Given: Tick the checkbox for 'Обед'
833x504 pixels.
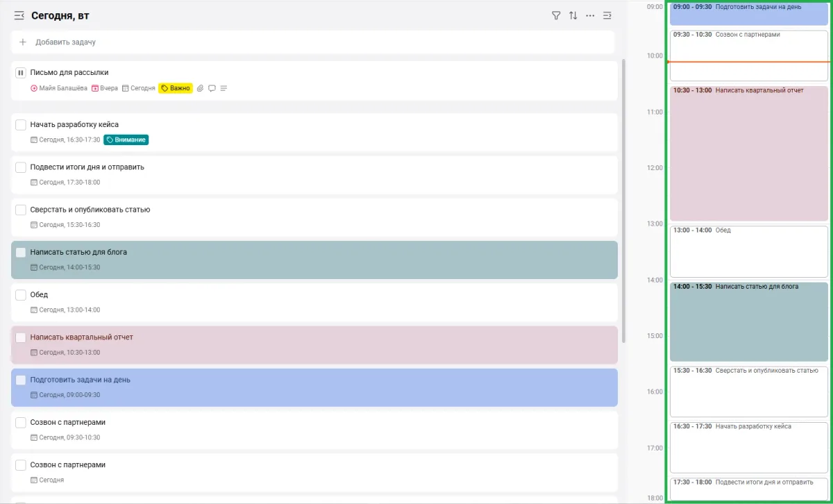Looking at the screenshot, I should [x=21, y=295].
